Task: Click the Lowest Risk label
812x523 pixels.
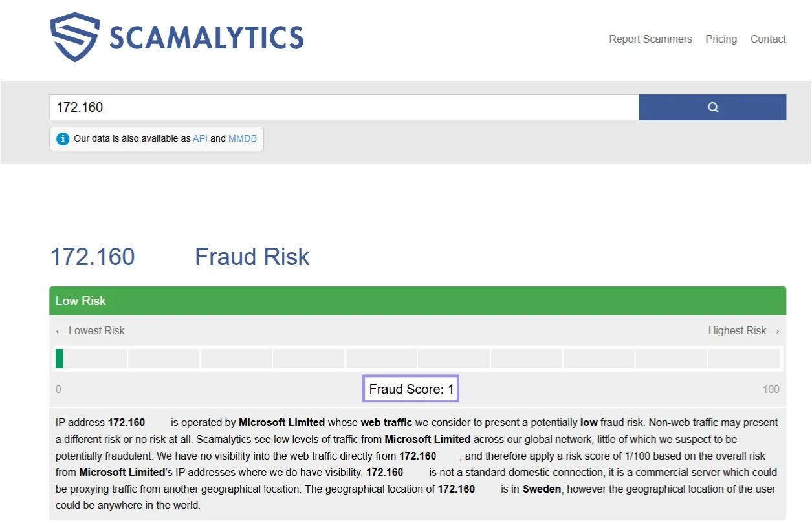Action: coord(91,330)
